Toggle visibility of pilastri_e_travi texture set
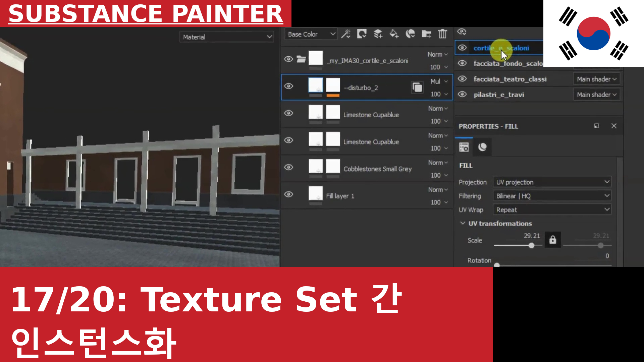644x362 pixels. pos(462,95)
